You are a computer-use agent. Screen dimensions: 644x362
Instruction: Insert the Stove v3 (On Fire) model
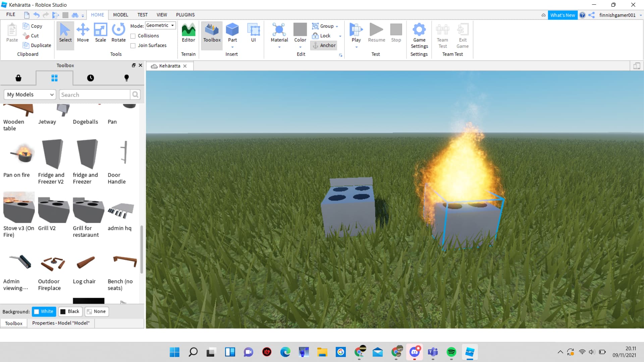tap(19, 207)
